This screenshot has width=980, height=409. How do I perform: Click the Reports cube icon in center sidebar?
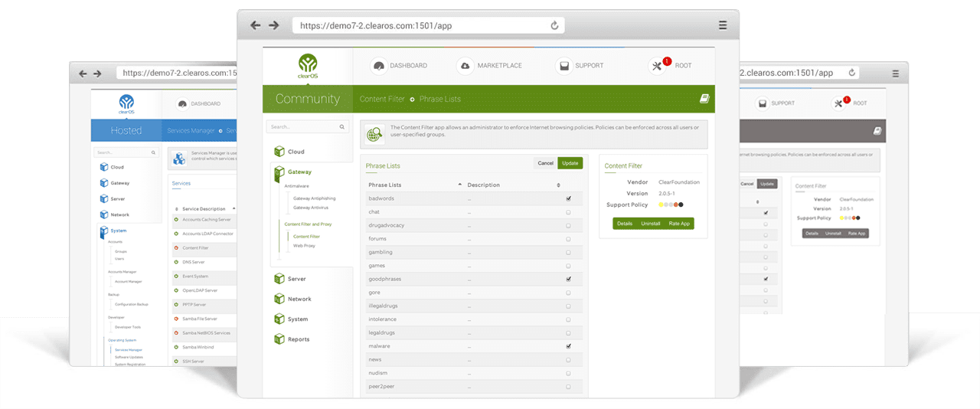[279, 339]
